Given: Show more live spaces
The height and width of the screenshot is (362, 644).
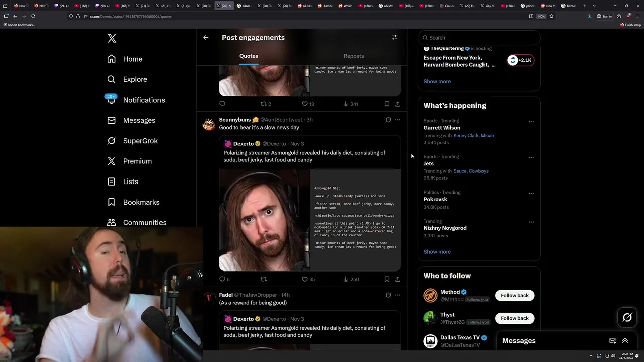Looking at the screenshot, I should [437, 81].
